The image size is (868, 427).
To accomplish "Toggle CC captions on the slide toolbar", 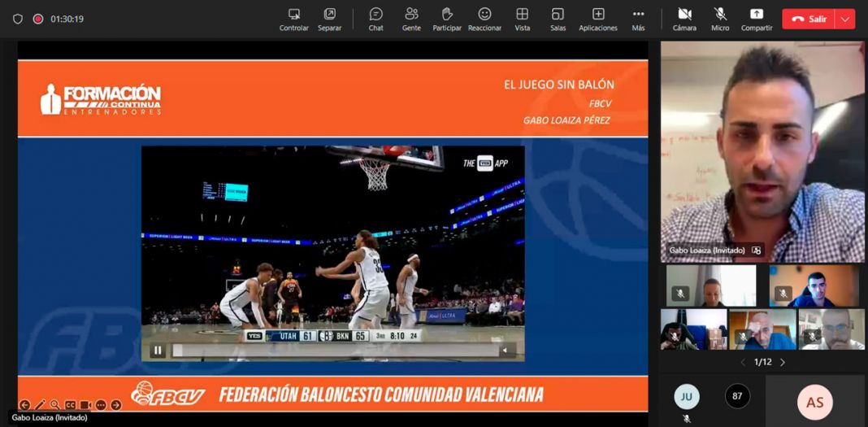I will [x=70, y=405].
